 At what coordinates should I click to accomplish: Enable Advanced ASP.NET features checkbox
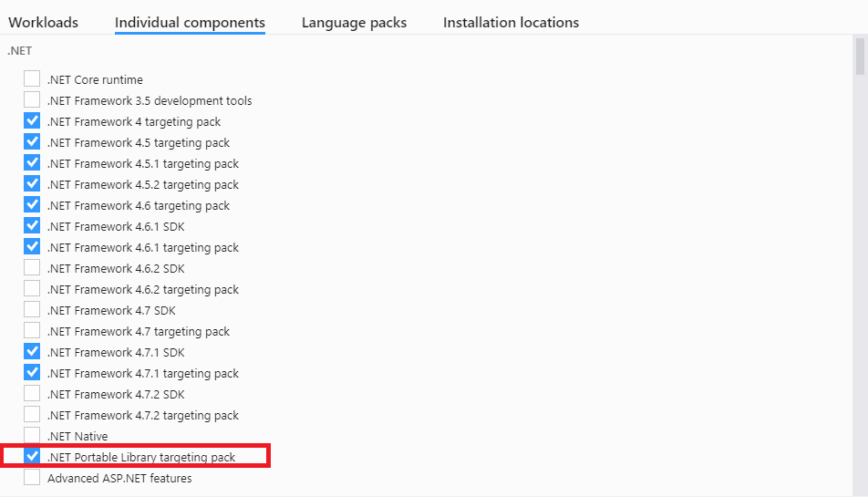(32, 478)
